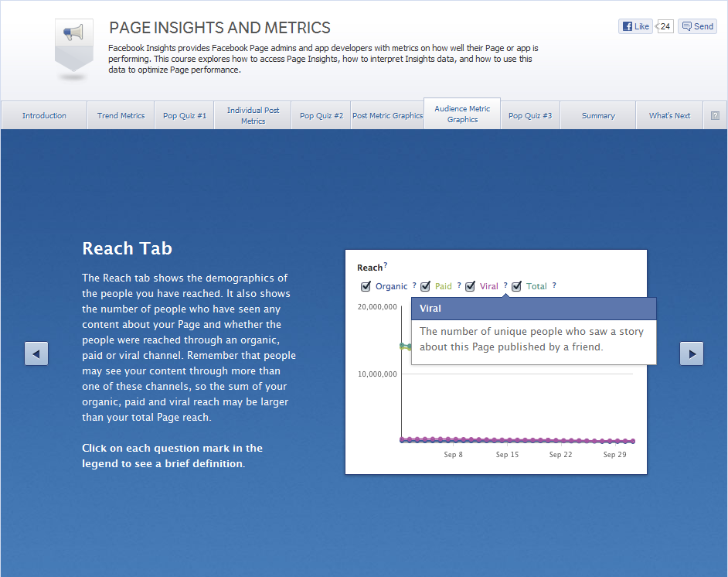Open the Pop Quiz #3 tab

click(x=529, y=115)
